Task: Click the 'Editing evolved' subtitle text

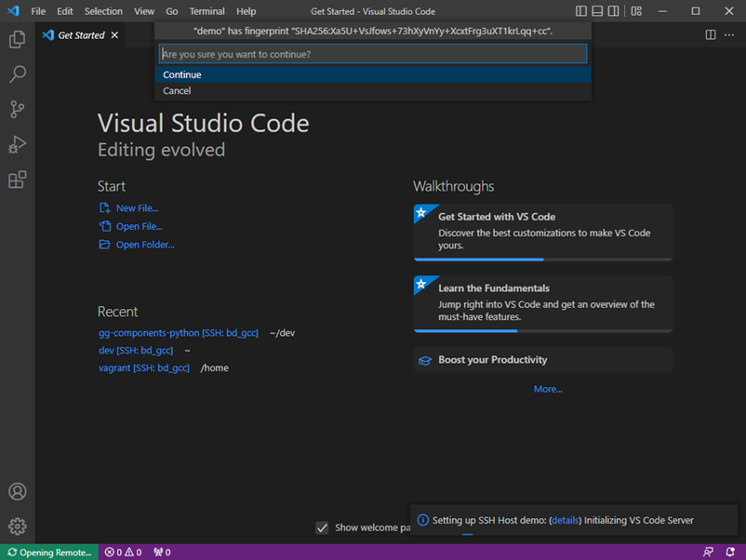Action: (161, 150)
